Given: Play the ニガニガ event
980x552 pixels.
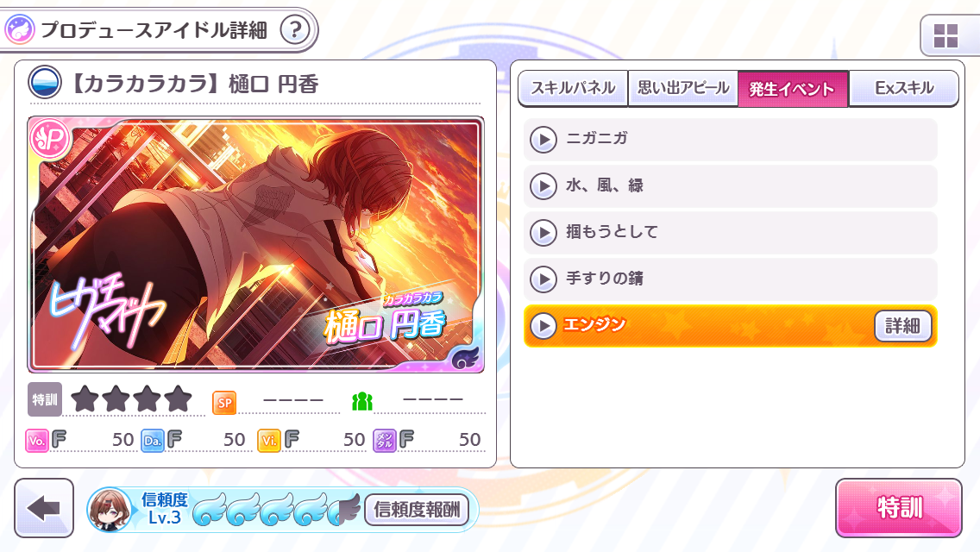Looking at the screenshot, I should click(730, 140).
